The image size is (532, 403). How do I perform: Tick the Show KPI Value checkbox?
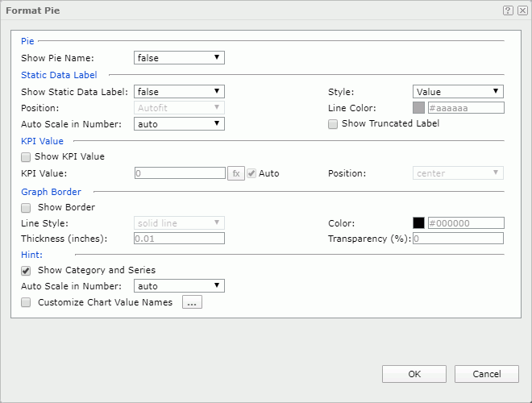(26, 157)
